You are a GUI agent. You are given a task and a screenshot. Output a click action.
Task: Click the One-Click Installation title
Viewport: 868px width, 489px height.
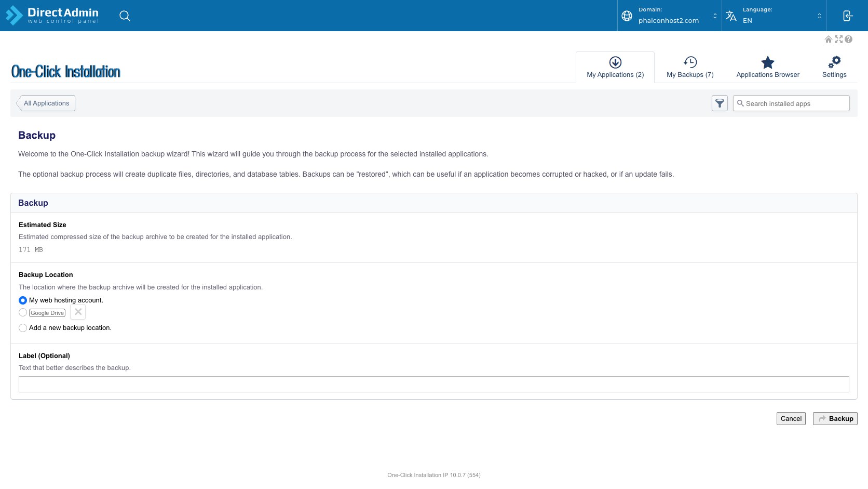point(66,71)
